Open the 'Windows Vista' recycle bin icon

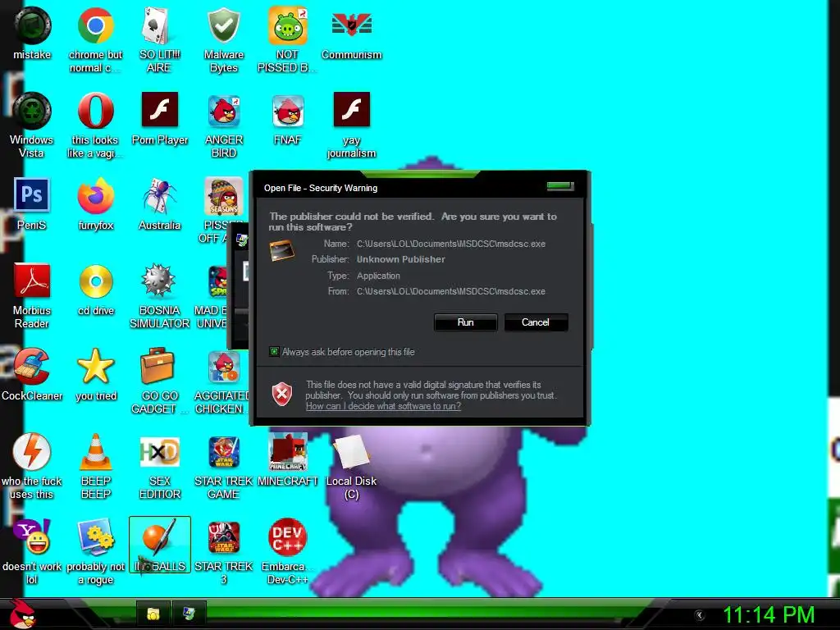pyautogui.click(x=32, y=111)
